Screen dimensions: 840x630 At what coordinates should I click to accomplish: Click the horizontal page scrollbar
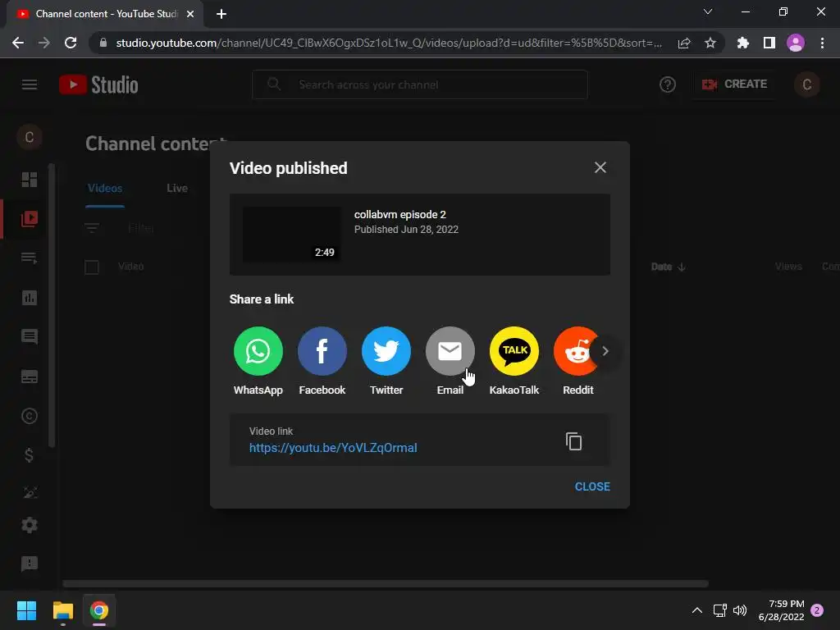[386, 583]
